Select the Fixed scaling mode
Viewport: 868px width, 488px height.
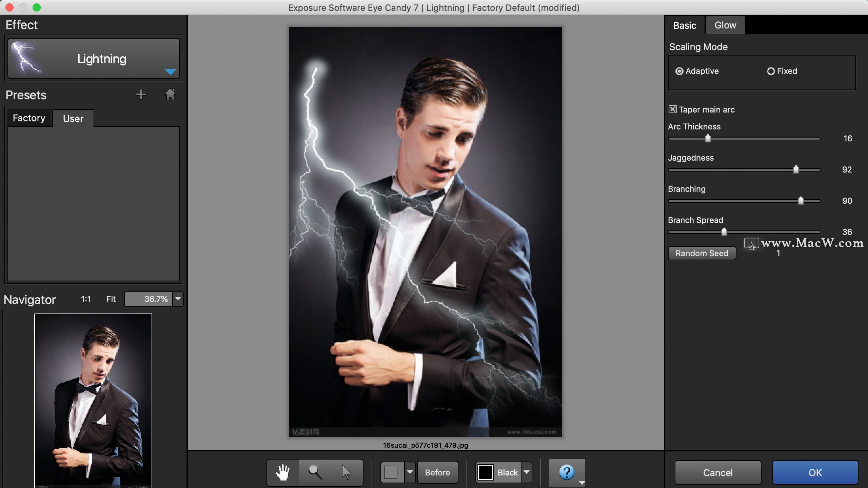pyautogui.click(x=771, y=71)
